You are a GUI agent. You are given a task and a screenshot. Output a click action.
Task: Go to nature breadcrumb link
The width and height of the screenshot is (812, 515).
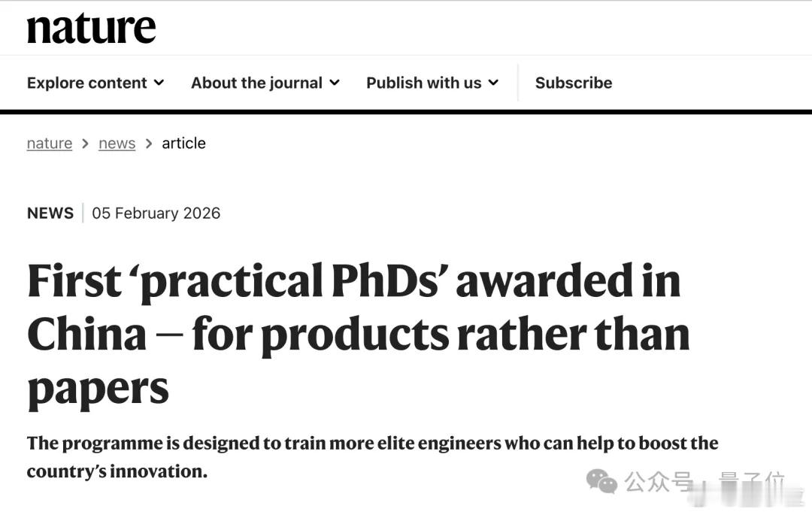click(x=50, y=143)
